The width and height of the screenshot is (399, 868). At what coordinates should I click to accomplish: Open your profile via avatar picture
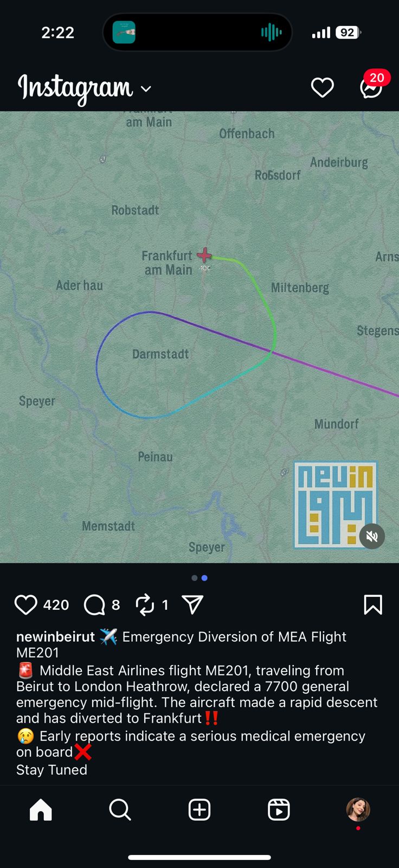[x=358, y=810]
